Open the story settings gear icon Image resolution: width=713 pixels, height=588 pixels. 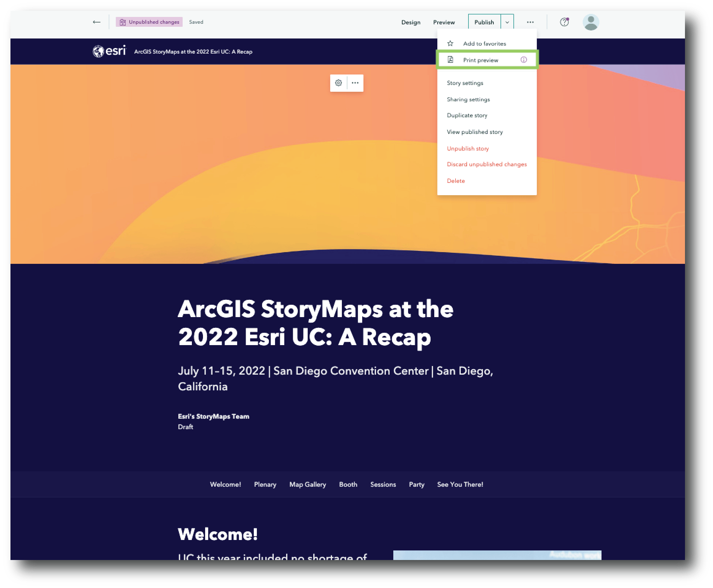click(x=338, y=82)
